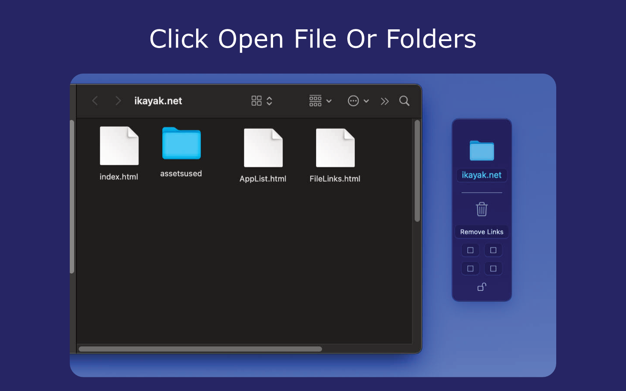Click the AppList.html file name

[x=263, y=179]
